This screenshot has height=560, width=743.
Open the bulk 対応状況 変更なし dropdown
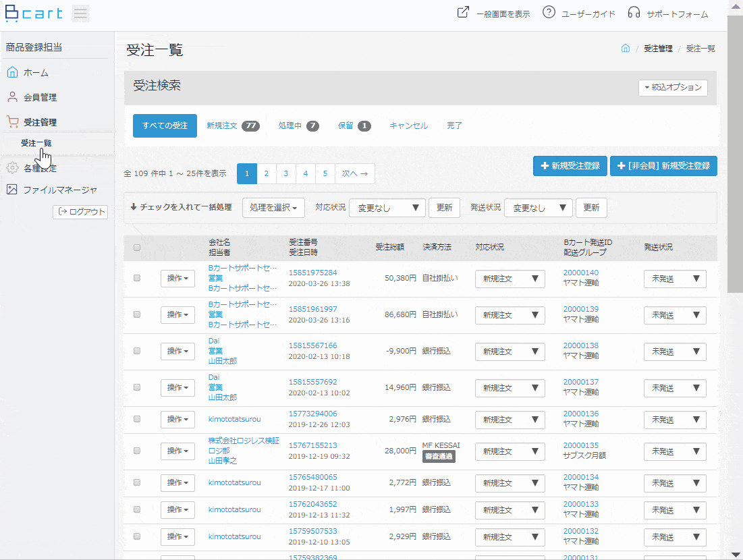tap(387, 208)
